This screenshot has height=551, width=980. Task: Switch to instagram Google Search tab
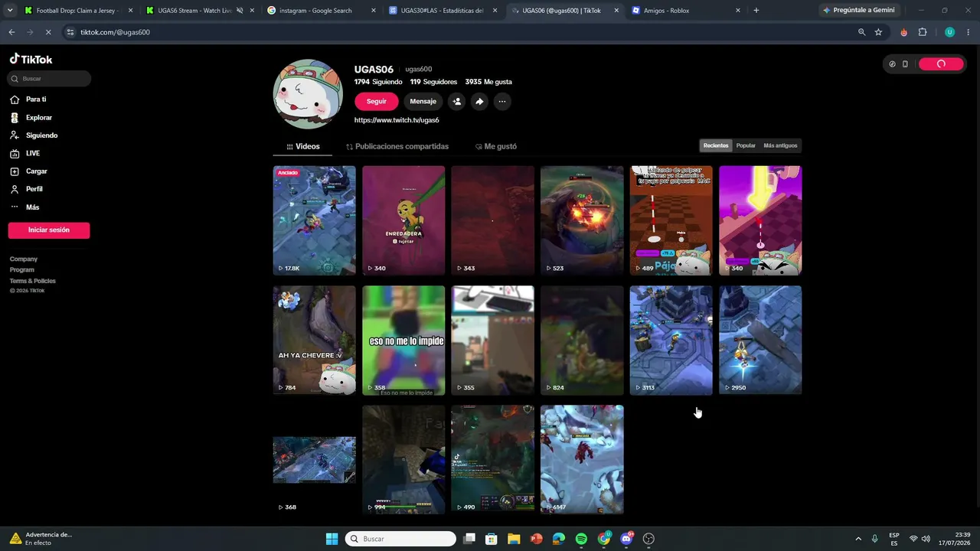[322, 11]
